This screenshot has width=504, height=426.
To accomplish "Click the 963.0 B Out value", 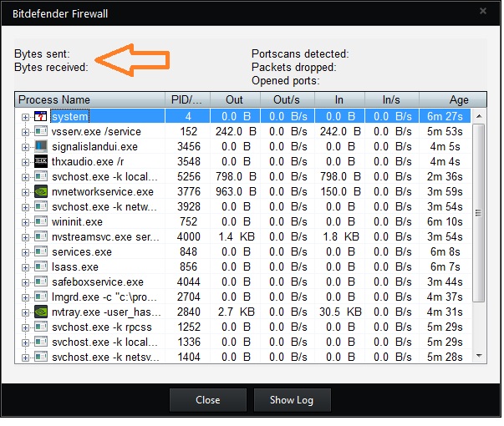I will click(x=236, y=192).
